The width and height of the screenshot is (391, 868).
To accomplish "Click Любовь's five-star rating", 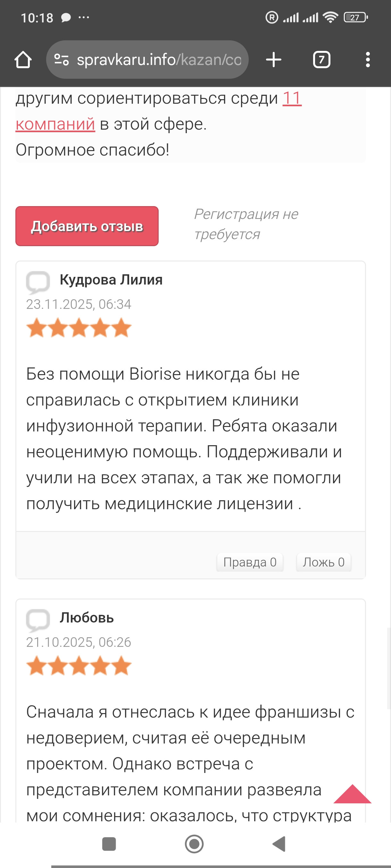I will point(79,666).
